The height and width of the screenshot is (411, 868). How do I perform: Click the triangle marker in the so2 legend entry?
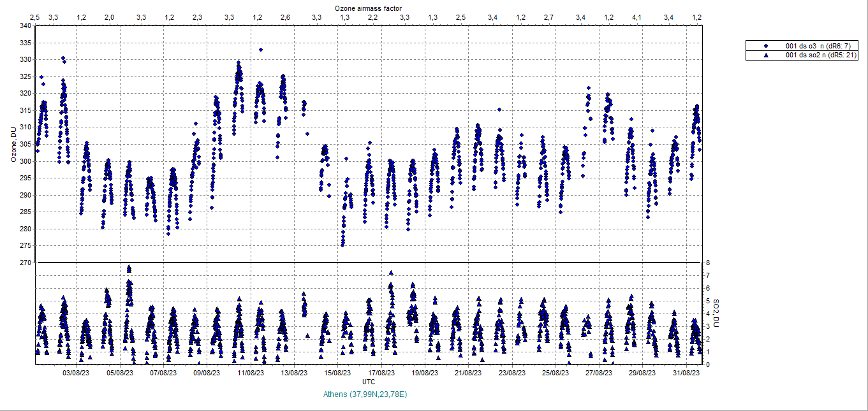(766, 55)
